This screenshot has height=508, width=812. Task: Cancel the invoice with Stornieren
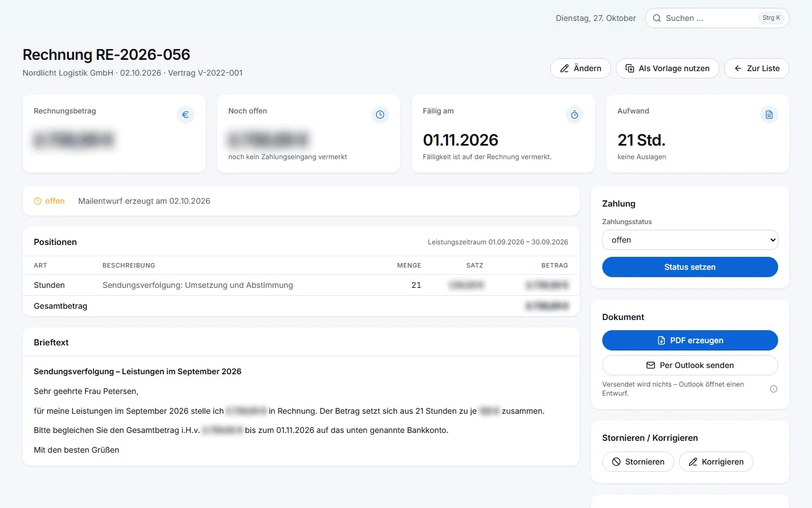coord(638,462)
